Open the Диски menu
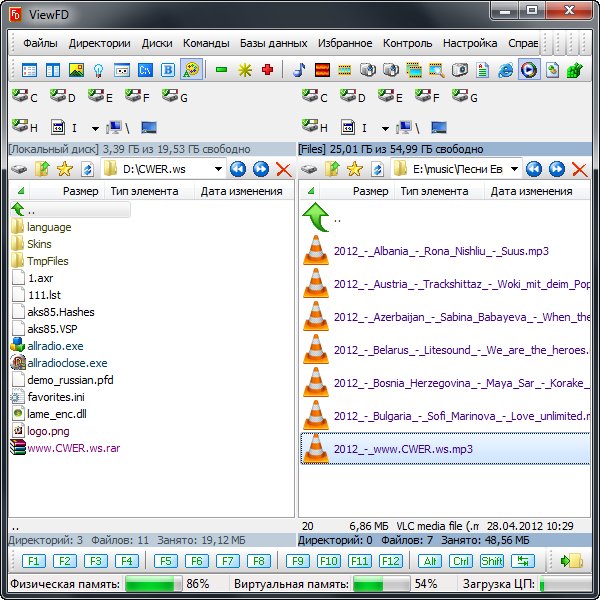The image size is (600, 600). tap(157, 43)
